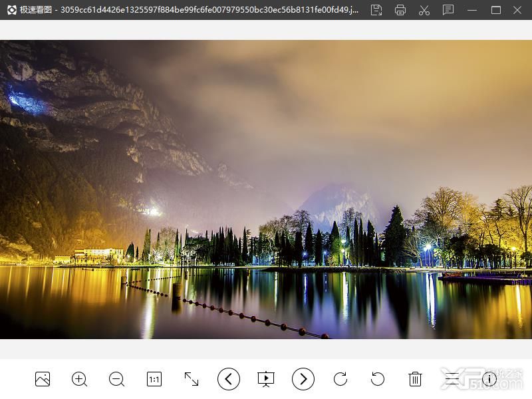Zoom out of the image
Image resolution: width=532 pixels, height=399 pixels.
[116, 379]
